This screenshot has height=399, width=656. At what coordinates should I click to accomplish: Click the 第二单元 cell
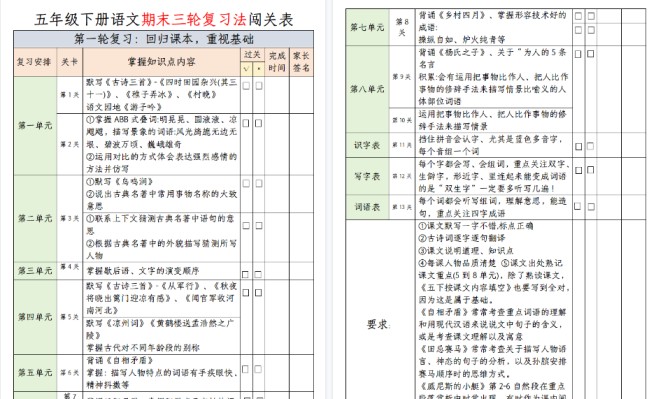(x=35, y=218)
